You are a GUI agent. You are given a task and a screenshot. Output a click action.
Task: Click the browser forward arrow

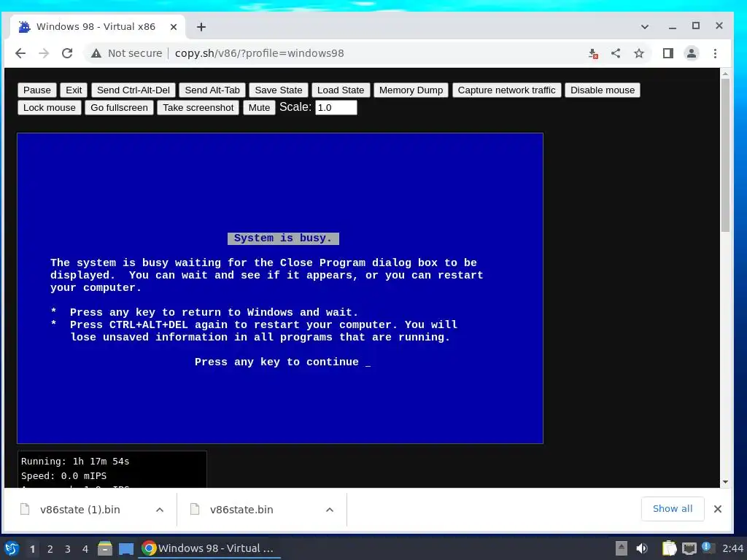(44, 53)
